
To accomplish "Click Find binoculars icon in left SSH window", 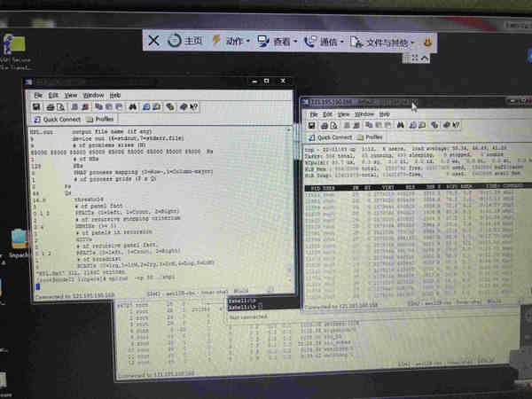I will click(x=133, y=107).
